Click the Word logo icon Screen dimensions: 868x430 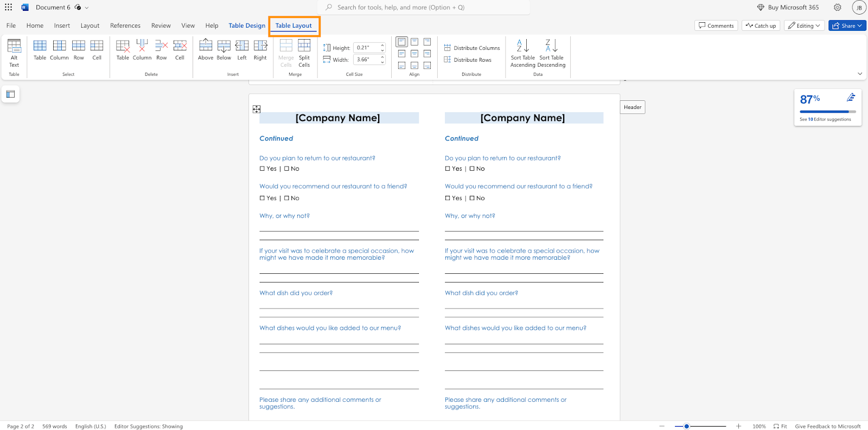[24, 7]
